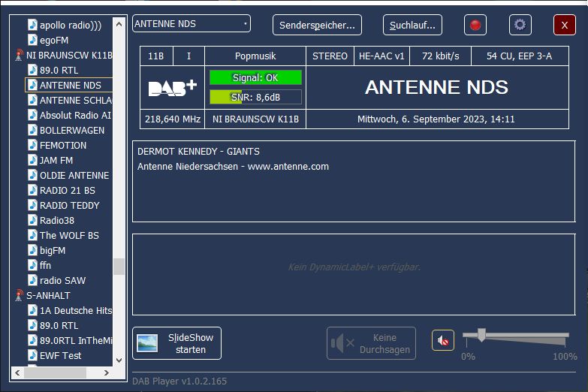Select The WOLF BS station

(x=69, y=235)
